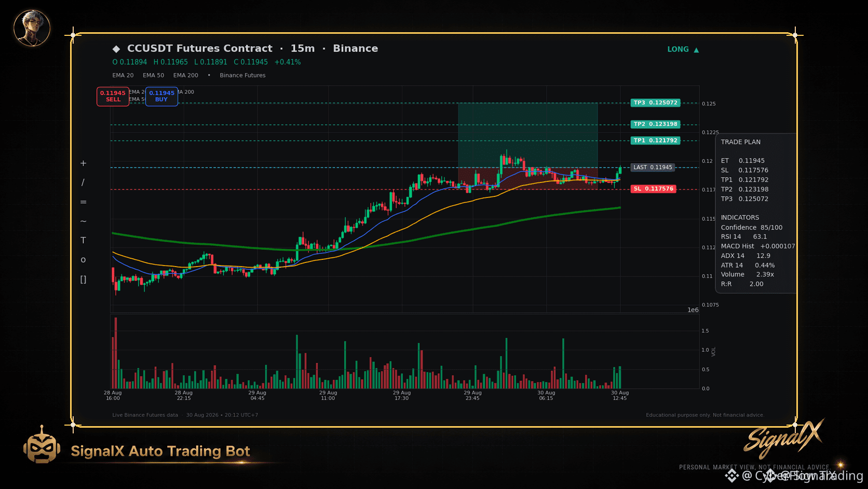Click the EMA 50 legend label
Screen dimensions: 868x489
click(x=154, y=75)
